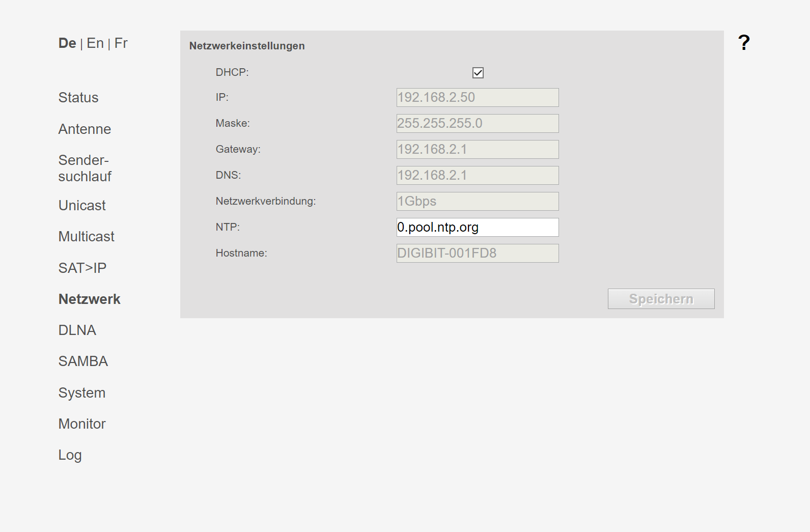
Task: Open the Log page
Action: coord(70,455)
